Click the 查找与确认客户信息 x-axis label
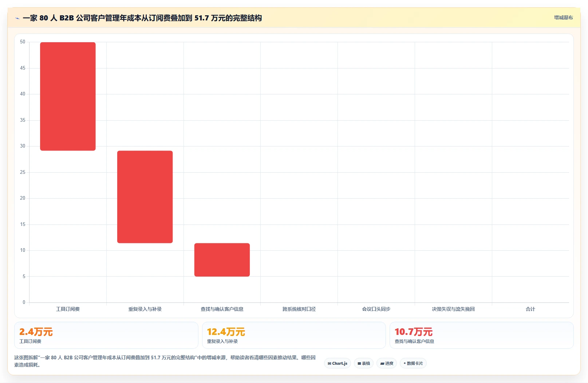Screen dimensions: 588x383 point(222,309)
